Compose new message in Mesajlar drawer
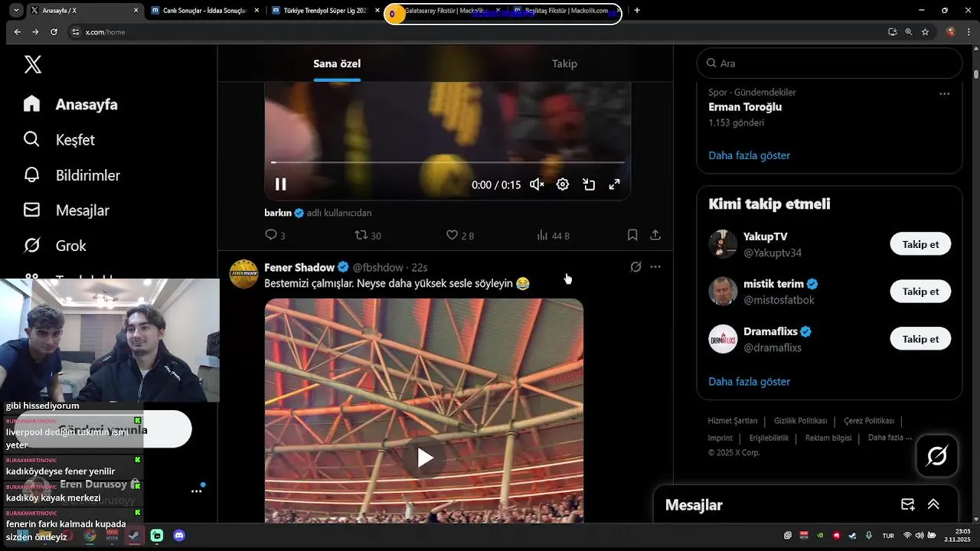This screenshot has width=980, height=551. tap(908, 504)
